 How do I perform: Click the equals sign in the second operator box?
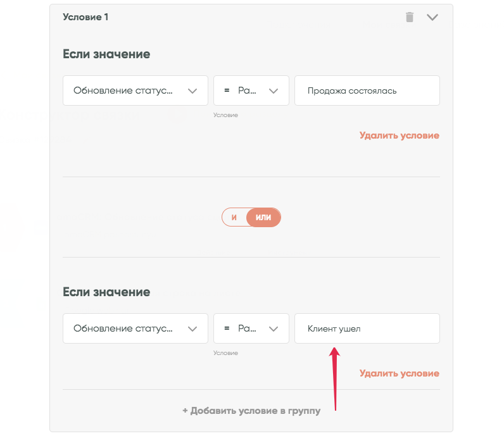click(x=227, y=328)
